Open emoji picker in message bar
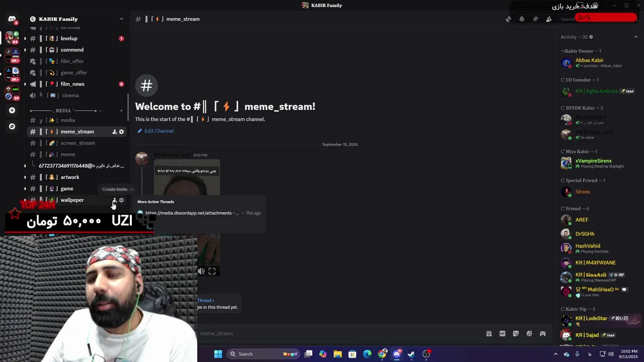Screen dimensions: 644x362 (x=529, y=333)
